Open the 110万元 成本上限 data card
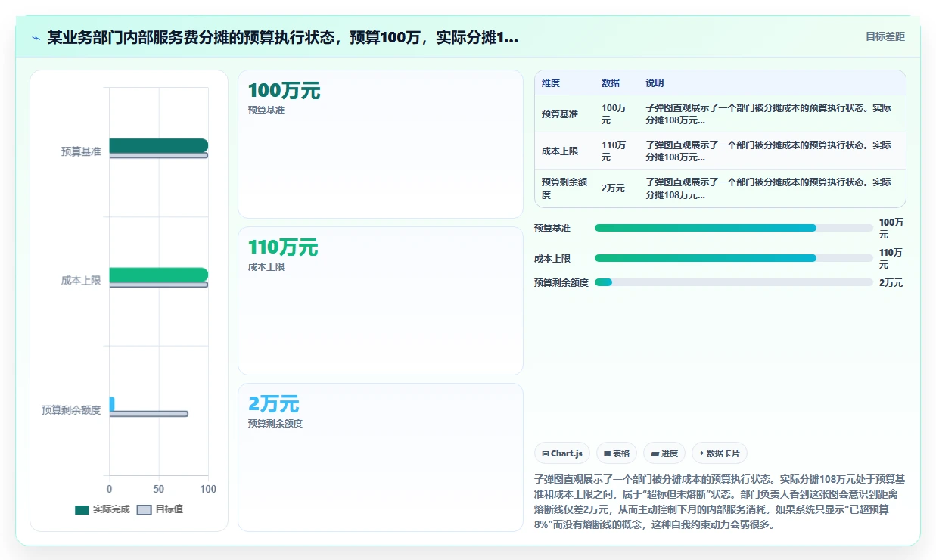 click(x=381, y=300)
